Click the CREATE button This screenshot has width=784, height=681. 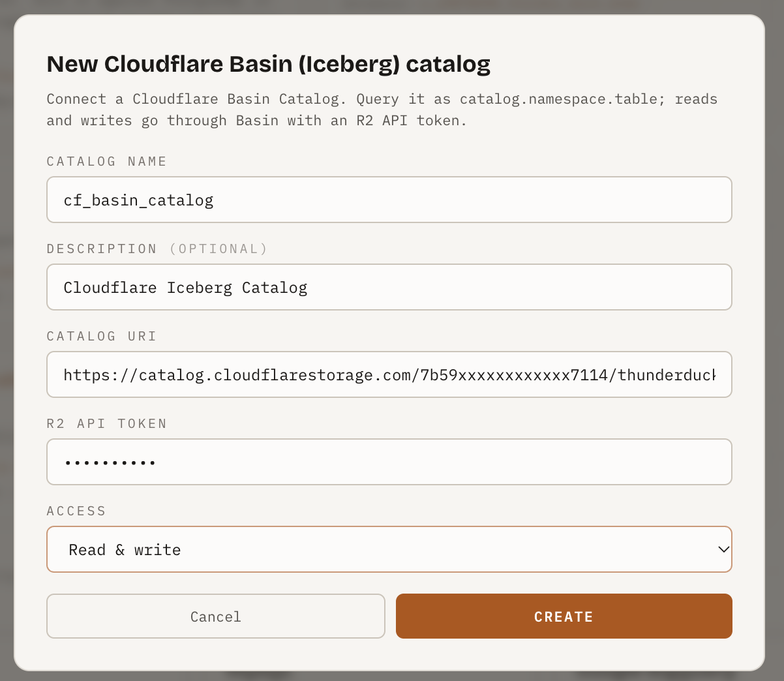[x=564, y=616]
